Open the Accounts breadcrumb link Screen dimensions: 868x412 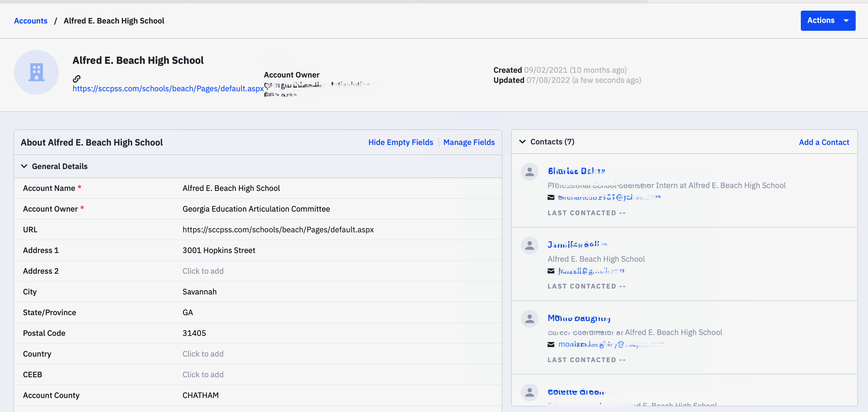point(31,21)
